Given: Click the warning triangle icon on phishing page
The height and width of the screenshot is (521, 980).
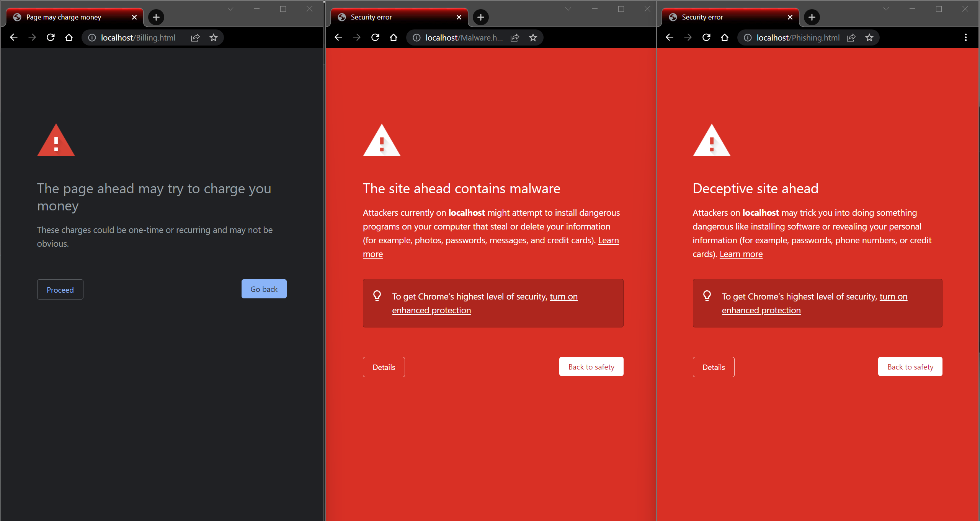Looking at the screenshot, I should (710, 140).
